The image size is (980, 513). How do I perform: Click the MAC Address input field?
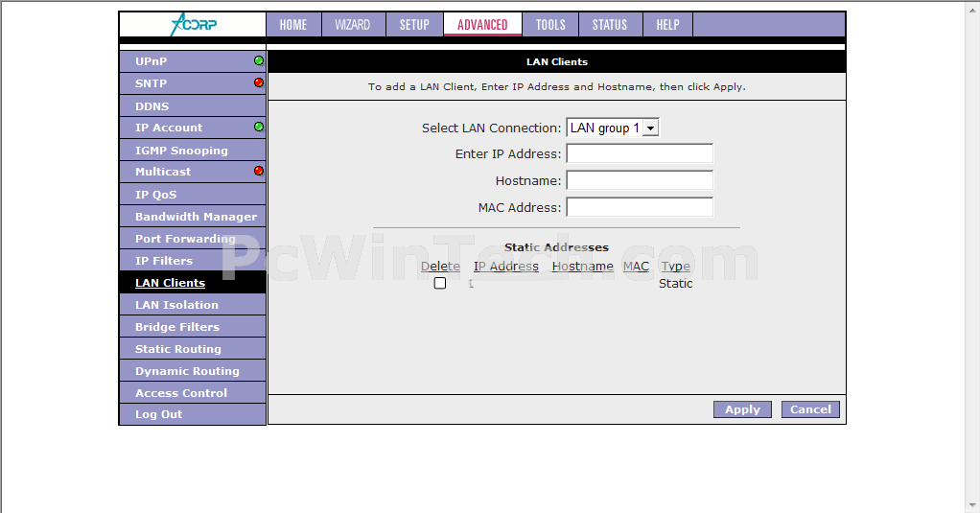pos(640,207)
